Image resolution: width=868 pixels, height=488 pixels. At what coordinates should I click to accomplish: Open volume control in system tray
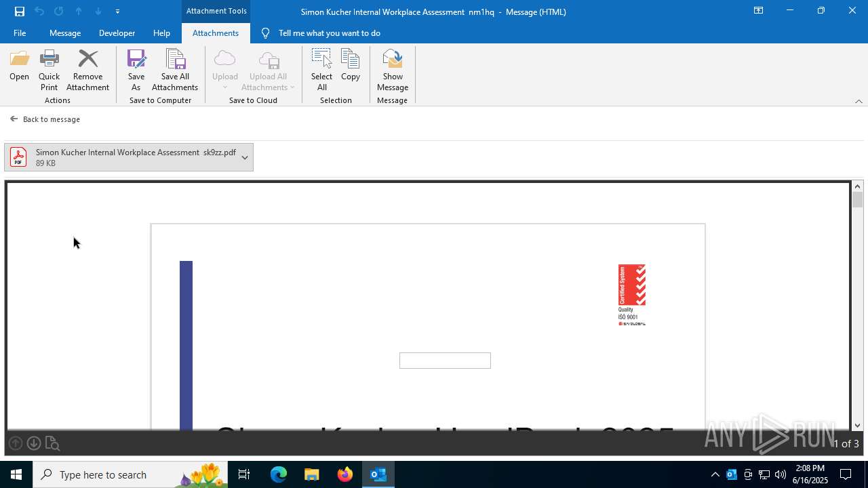click(781, 474)
